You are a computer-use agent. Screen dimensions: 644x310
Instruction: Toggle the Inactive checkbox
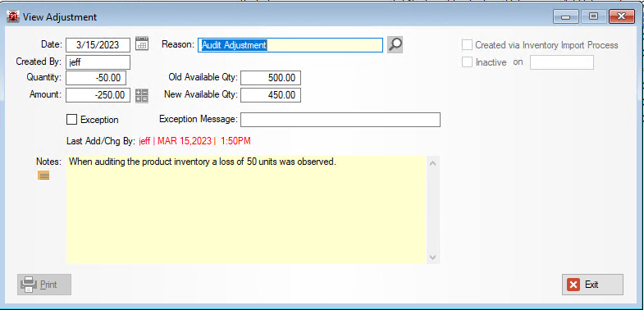467,62
